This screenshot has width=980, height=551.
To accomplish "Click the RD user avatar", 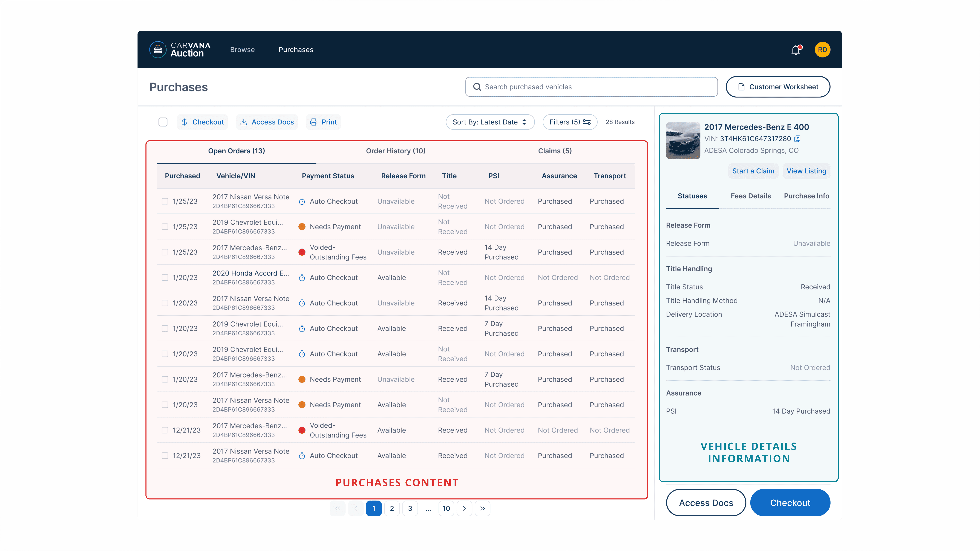I will [x=822, y=50].
